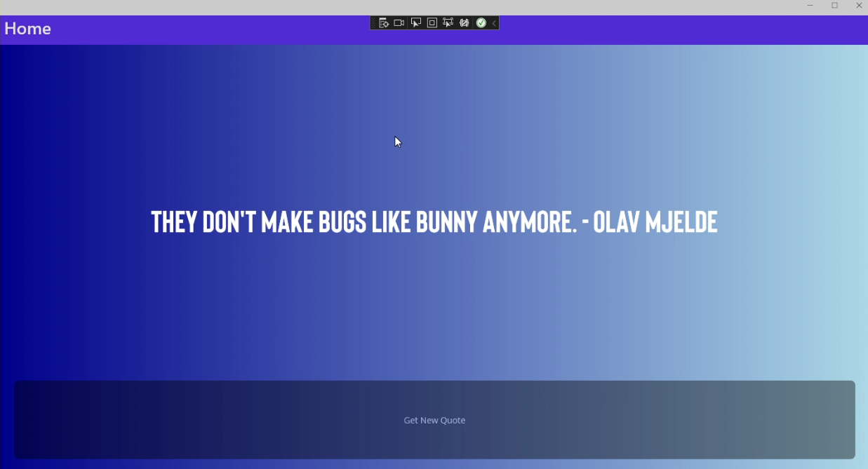Minimize the application window
The width and height of the screenshot is (868, 469).
coord(810,6)
